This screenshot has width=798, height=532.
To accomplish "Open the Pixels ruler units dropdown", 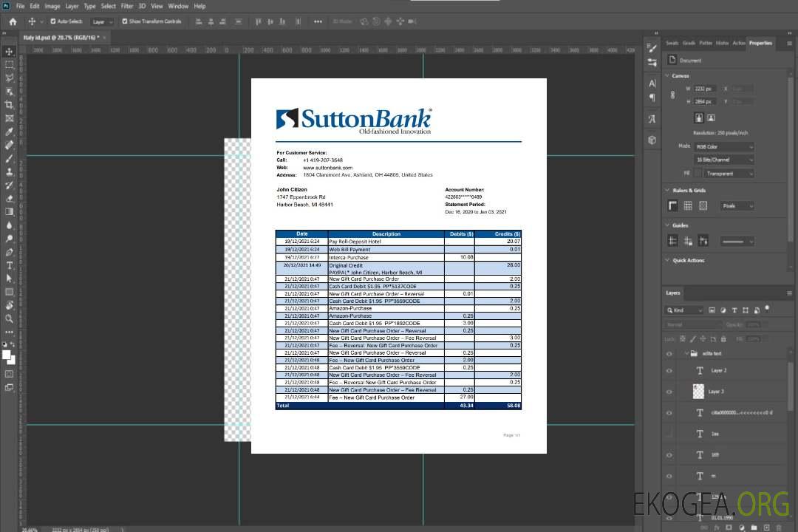I will 737,205.
